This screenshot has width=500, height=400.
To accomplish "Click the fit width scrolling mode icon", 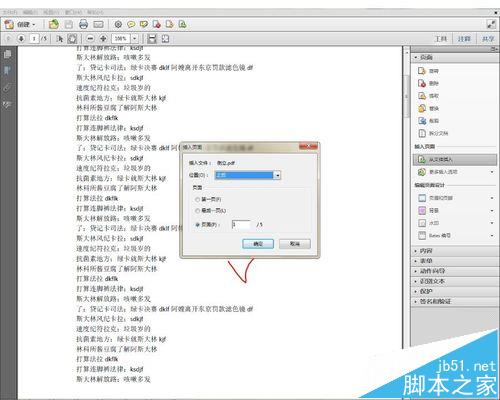I will (152, 39).
